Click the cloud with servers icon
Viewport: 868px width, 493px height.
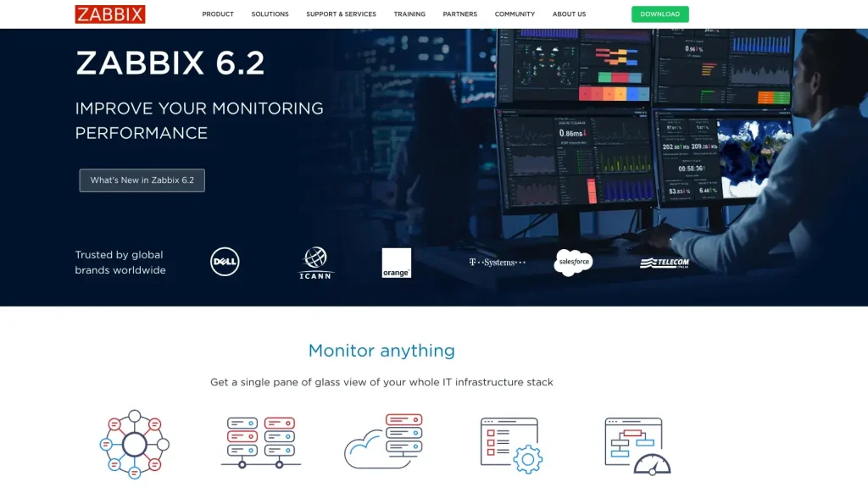384,441
